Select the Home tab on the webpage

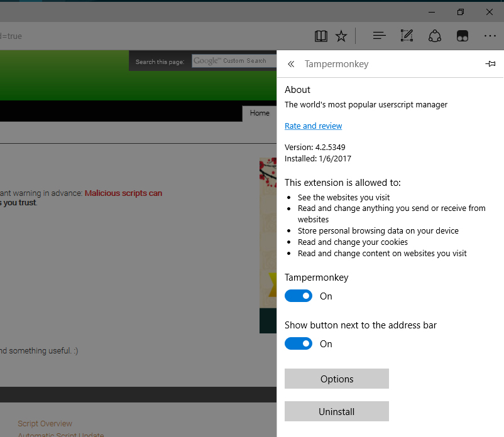[x=260, y=113]
